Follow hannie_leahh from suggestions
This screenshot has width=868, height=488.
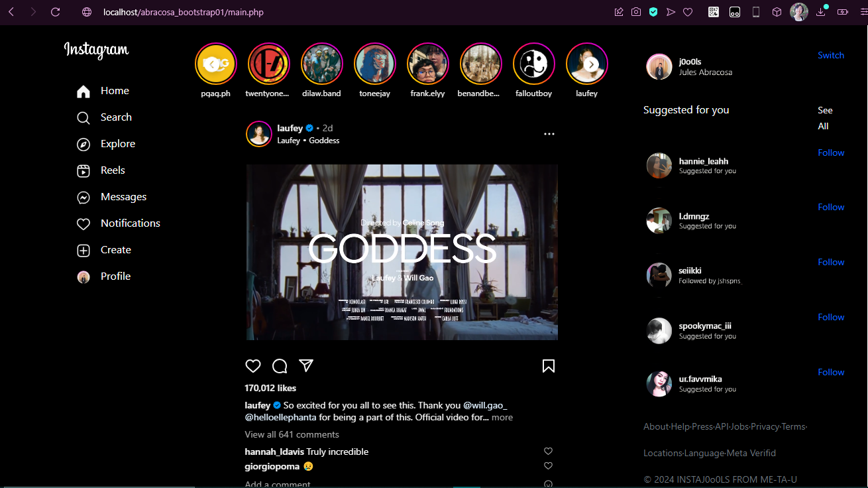pos(831,153)
